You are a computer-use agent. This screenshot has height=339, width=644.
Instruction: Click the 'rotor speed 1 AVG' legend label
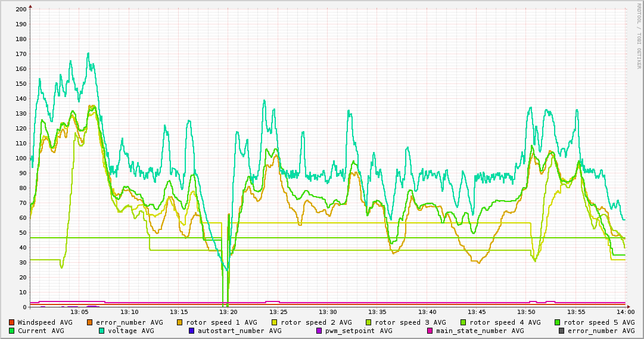point(222,322)
